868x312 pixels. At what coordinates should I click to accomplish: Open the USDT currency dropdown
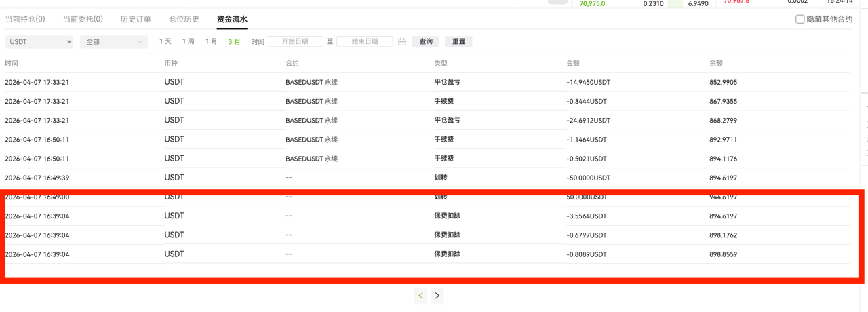(40, 42)
